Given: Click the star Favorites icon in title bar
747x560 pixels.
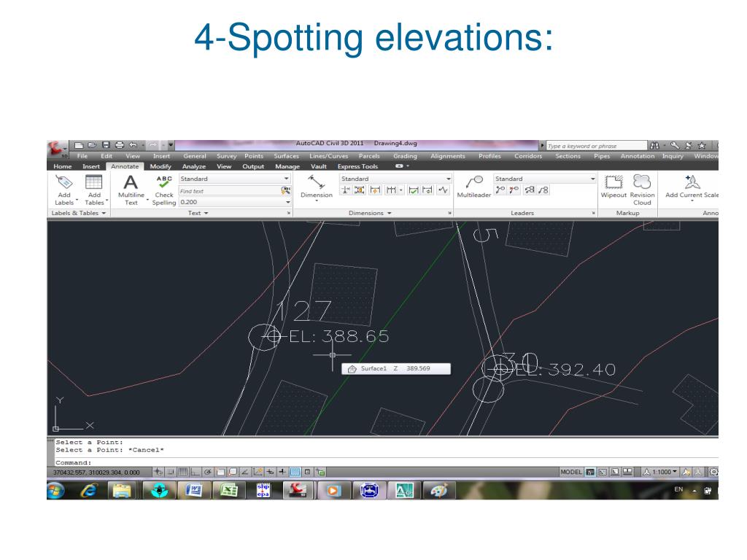Looking at the screenshot, I should click(x=701, y=146).
